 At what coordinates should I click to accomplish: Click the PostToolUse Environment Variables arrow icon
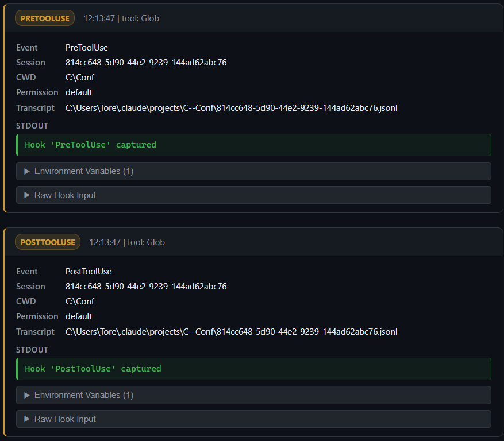[26, 395]
